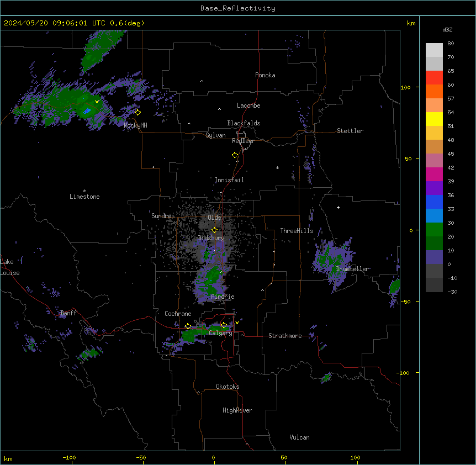476x465 pixels.
Task: Click the Blackfalds city label
Action: [244, 123]
